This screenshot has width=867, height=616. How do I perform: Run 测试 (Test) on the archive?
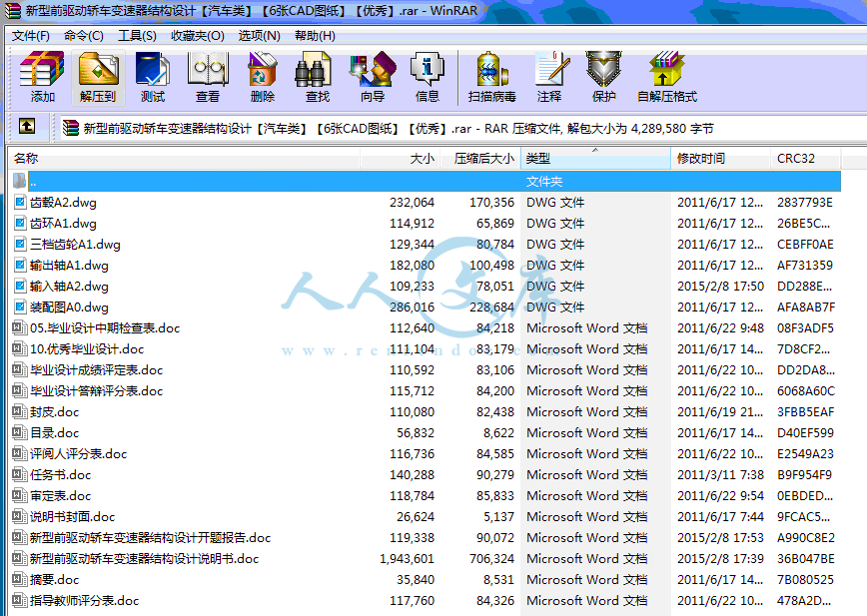point(153,77)
